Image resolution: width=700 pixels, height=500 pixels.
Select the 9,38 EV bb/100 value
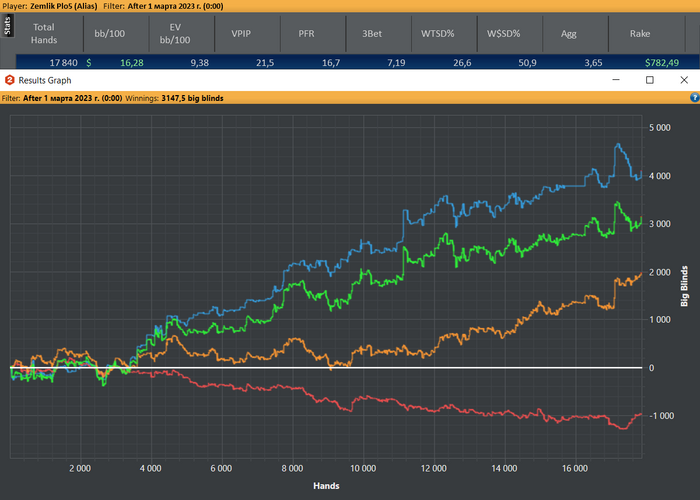[200, 62]
